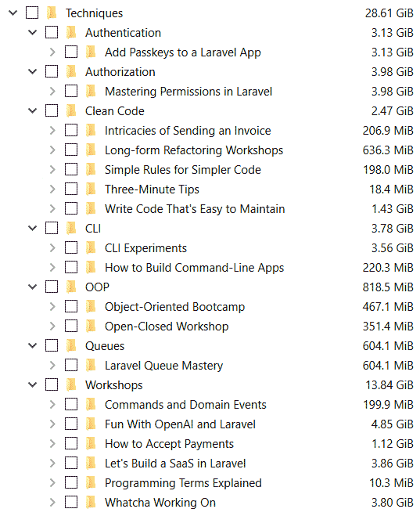Click the CLI folder icon

71,229
